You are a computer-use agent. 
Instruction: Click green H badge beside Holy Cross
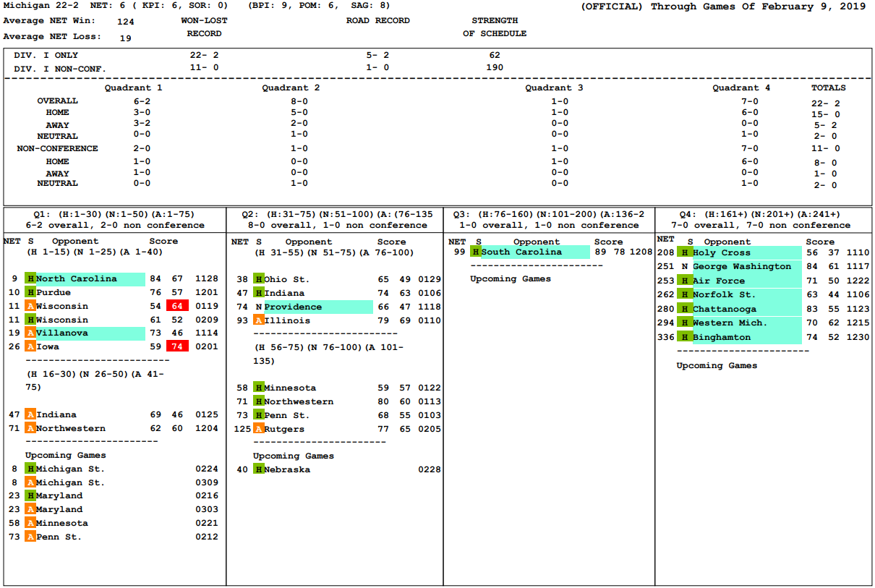tap(685, 252)
